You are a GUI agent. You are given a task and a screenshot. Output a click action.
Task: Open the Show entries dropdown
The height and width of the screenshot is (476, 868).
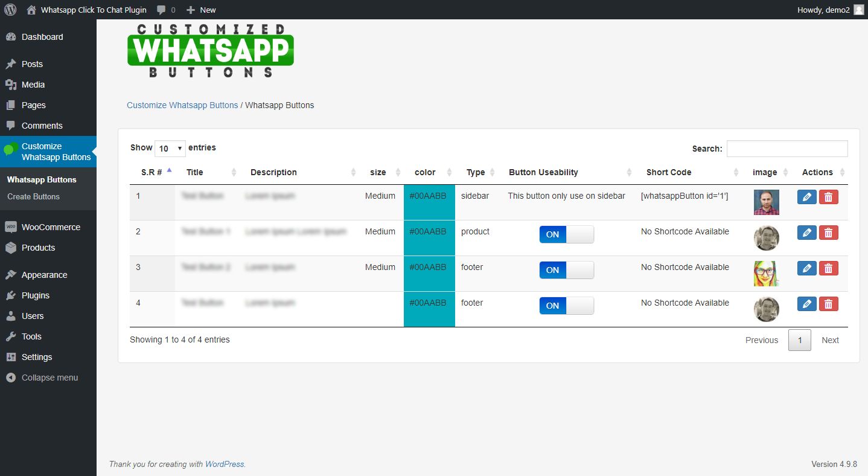(x=170, y=149)
